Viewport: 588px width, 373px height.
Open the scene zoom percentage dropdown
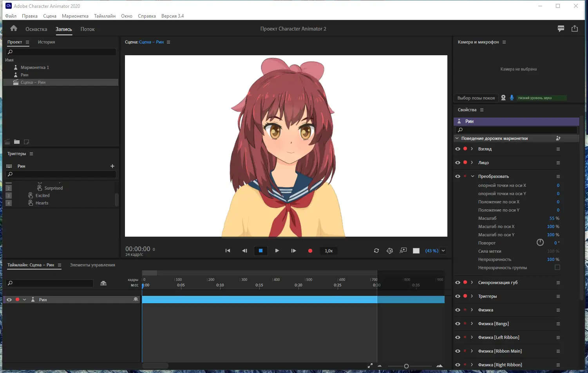click(443, 251)
